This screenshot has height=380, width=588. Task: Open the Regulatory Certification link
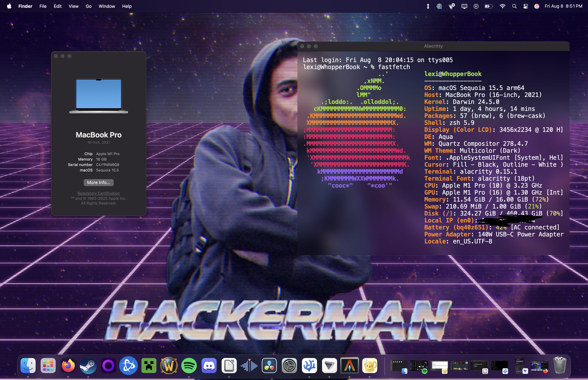[99, 193]
